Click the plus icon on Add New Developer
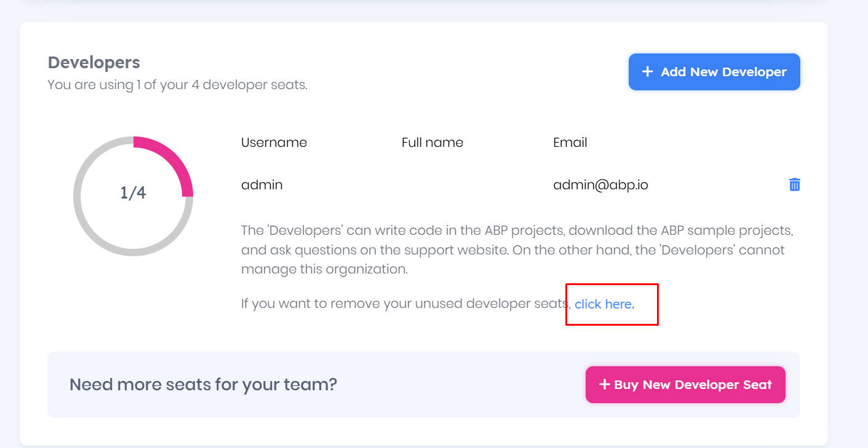This screenshot has height=448, width=868. [647, 72]
